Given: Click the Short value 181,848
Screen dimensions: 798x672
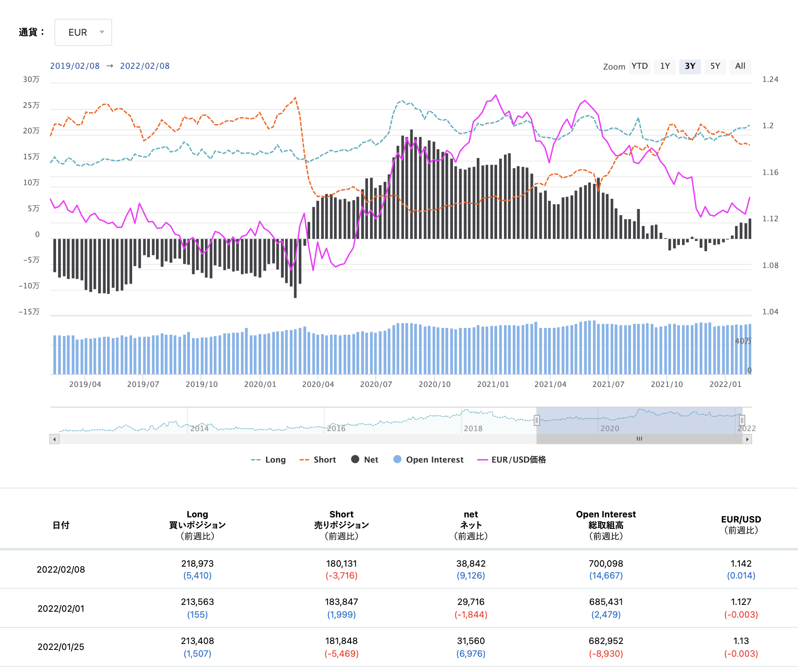Looking at the screenshot, I should click(342, 641).
